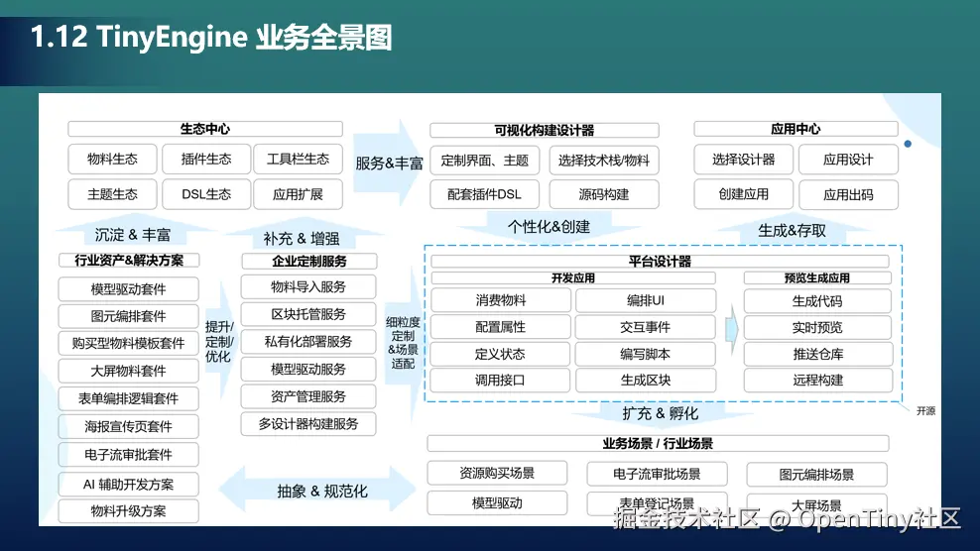Click the 企业定制服务 header

(309, 262)
